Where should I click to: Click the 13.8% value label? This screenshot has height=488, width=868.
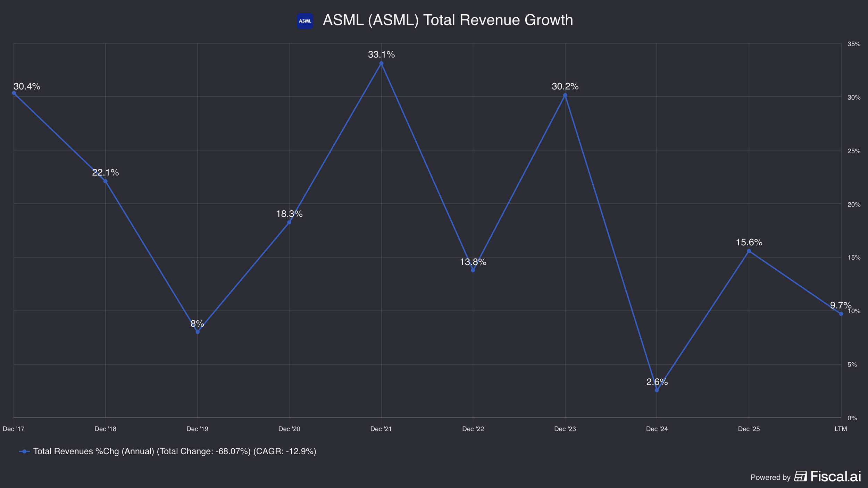point(473,262)
